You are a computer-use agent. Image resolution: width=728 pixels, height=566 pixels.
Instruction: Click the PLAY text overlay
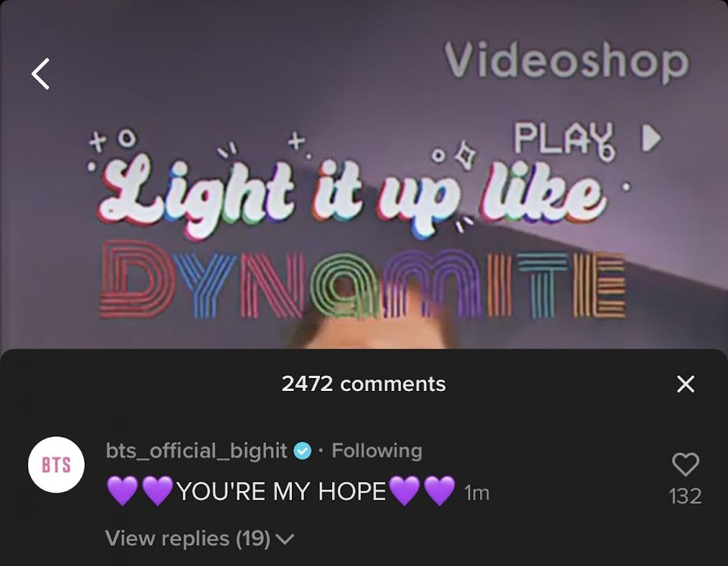(x=564, y=139)
